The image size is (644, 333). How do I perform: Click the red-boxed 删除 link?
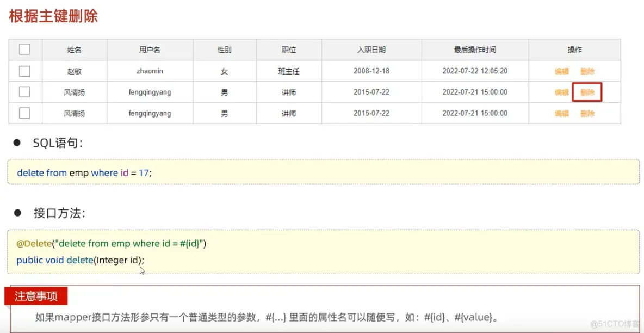(587, 92)
